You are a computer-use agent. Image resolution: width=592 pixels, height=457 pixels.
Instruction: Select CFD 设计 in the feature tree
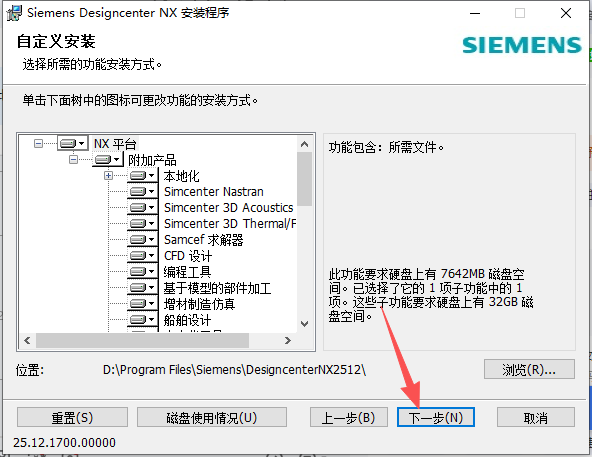pyautogui.click(x=188, y=256)
